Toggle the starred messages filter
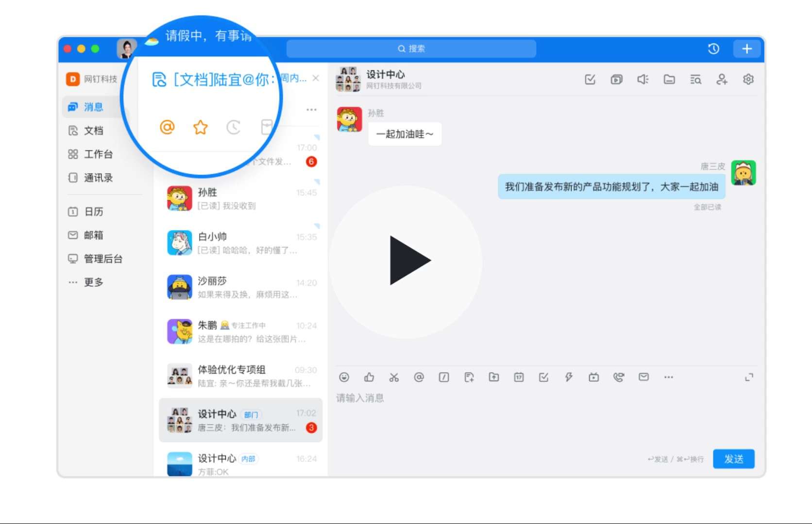Screen dimensions: 812x524 point(200,128)
